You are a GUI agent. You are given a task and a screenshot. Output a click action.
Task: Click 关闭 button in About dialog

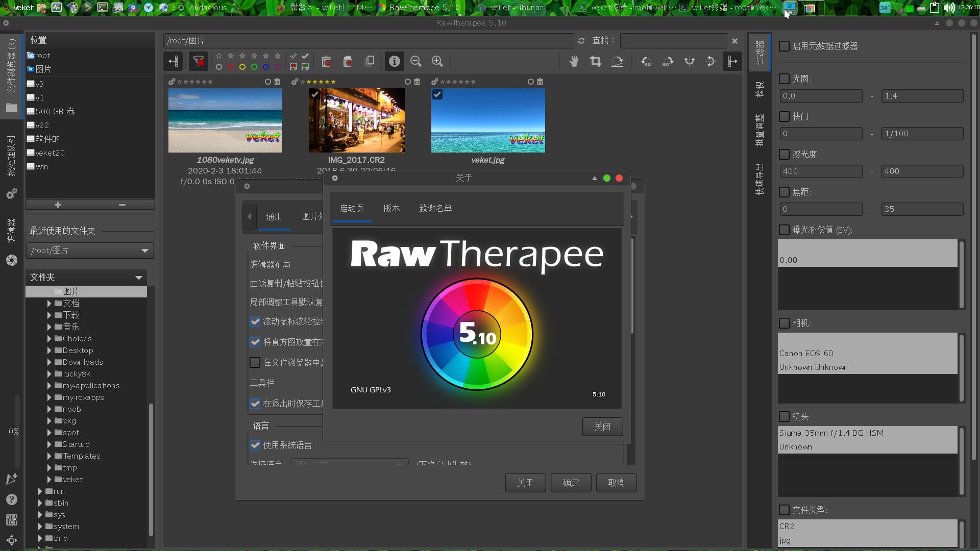point(602,427)
